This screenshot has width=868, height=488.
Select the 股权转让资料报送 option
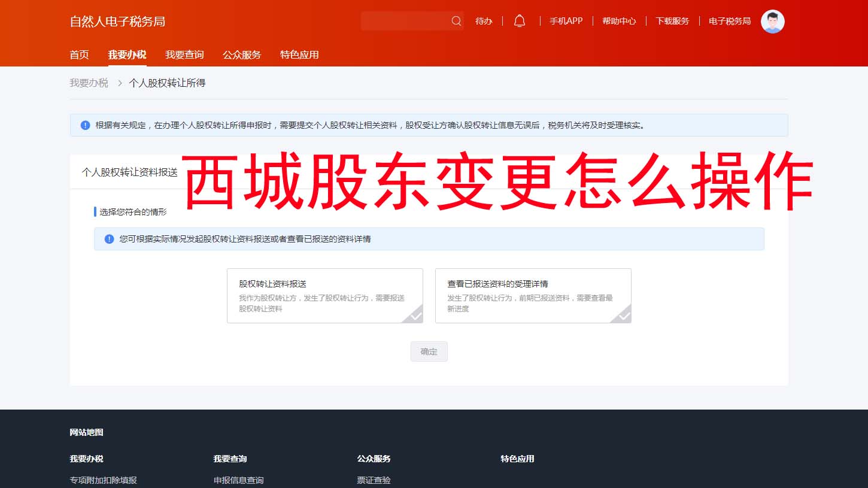(x=325, y=295)
